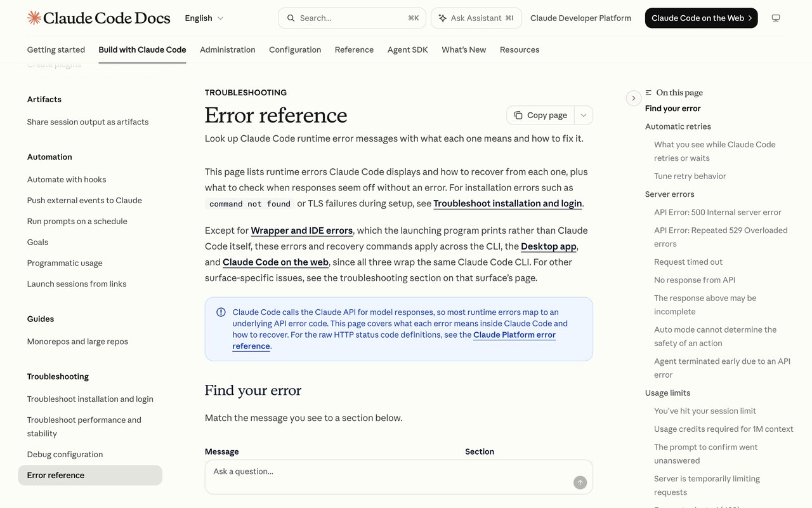Open the Copy page options dropdown
Viewport: 812px width, 508px height.
click(584, 115)
